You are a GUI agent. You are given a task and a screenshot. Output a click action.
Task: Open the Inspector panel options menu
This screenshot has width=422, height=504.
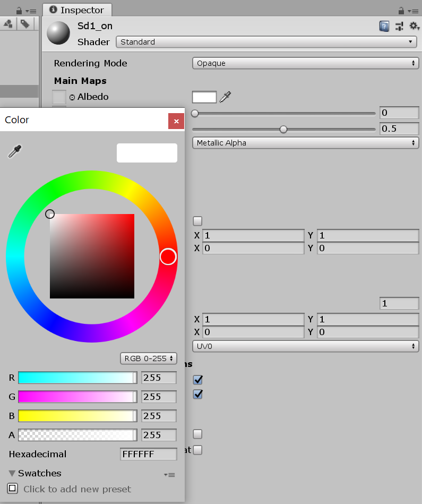[413, 11]
